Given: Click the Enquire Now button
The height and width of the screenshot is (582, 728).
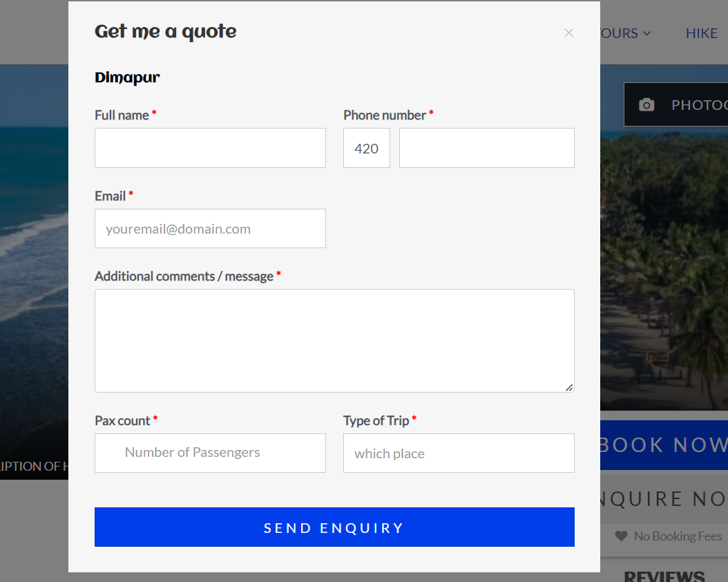Looking at the screenshot, I should point(663,498).
